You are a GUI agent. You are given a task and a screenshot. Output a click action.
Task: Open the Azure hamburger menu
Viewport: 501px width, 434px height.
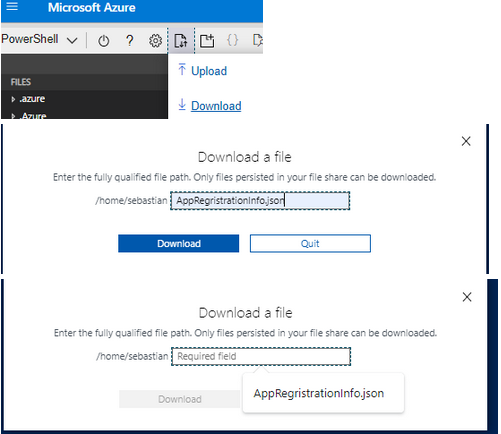12,6
